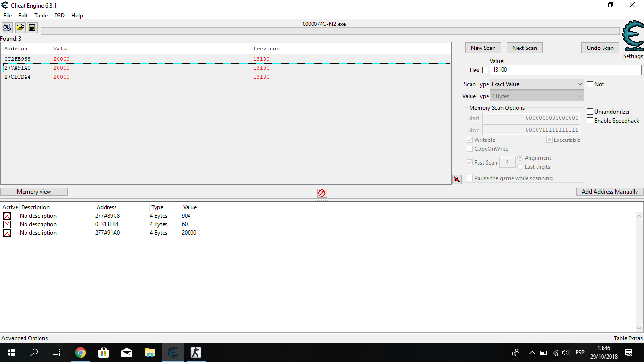Toggle Active box for address 277A89C8

(x=7, y=216)
